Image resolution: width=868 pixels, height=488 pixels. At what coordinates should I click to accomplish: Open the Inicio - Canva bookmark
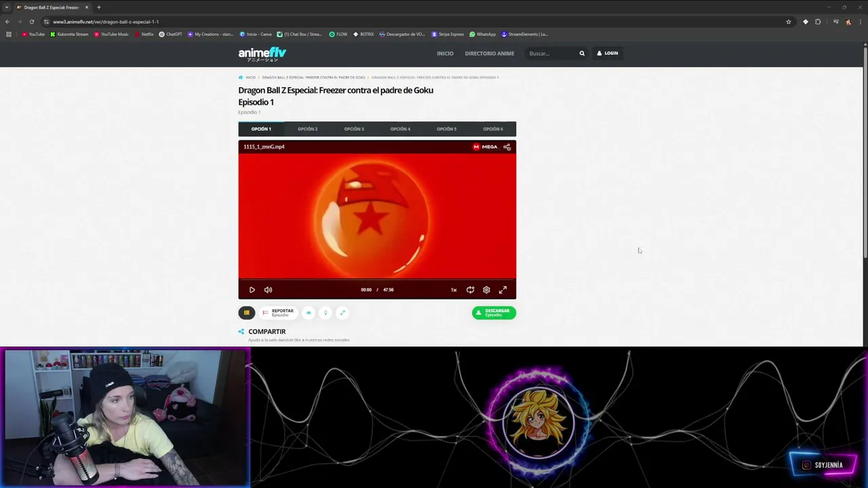pos(256,34)
